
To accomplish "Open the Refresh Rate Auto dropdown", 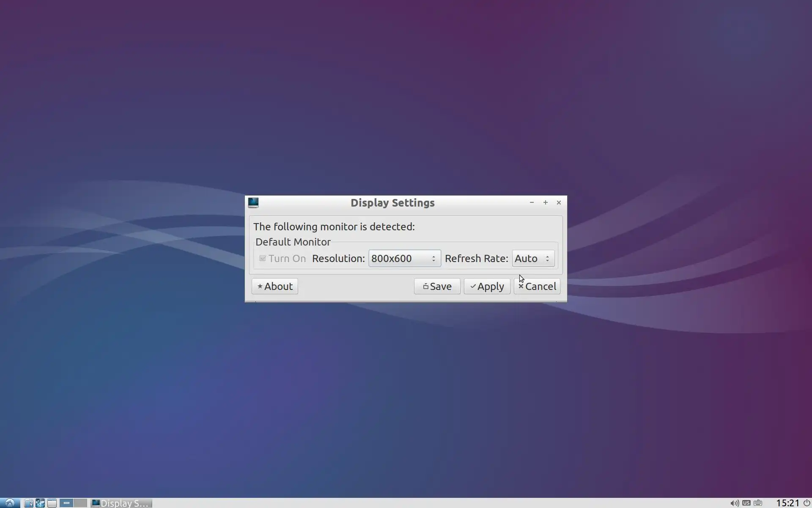I will pyautogui.click(x=533, y=258).
